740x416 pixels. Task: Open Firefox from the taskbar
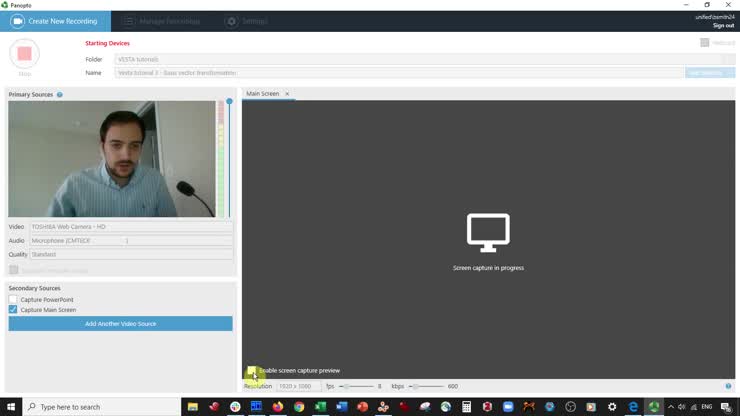[x=278, y=407]
